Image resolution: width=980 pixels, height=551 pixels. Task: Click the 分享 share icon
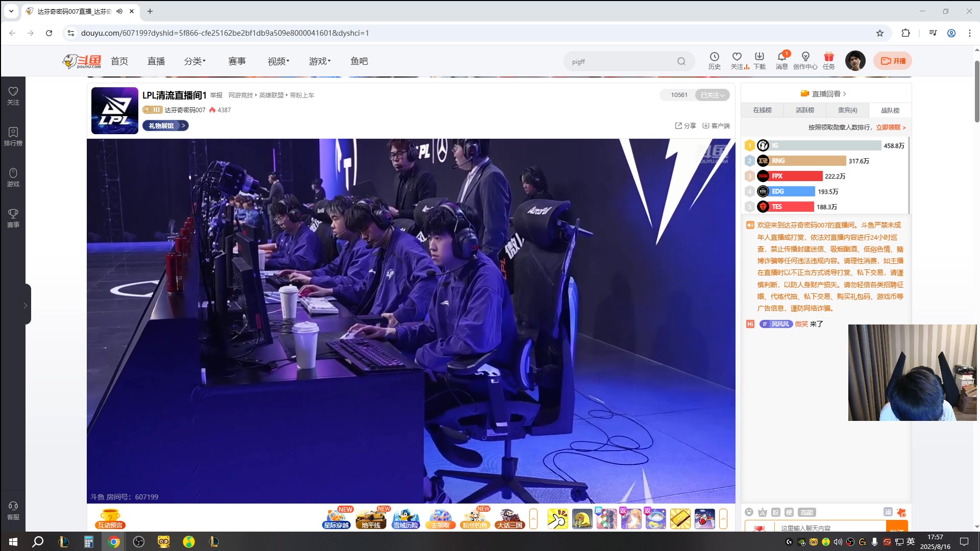point(685,126)
